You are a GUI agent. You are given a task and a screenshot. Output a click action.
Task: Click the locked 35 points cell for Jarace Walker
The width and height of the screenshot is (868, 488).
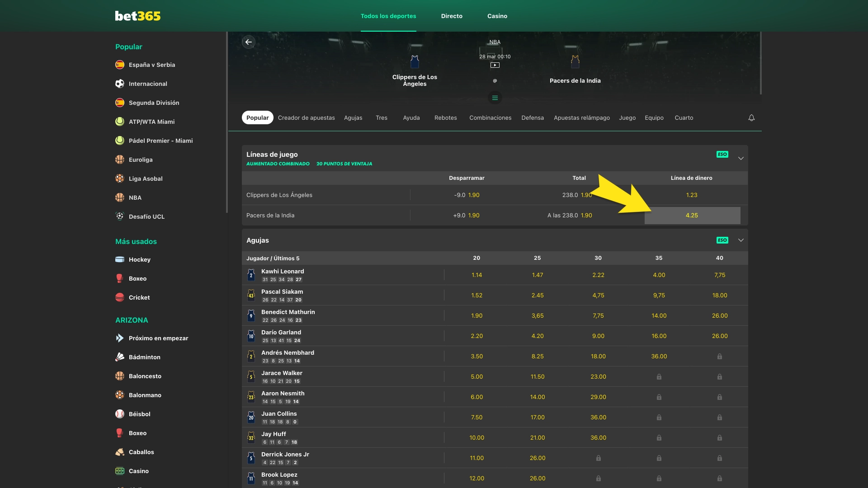pos(659,376)
